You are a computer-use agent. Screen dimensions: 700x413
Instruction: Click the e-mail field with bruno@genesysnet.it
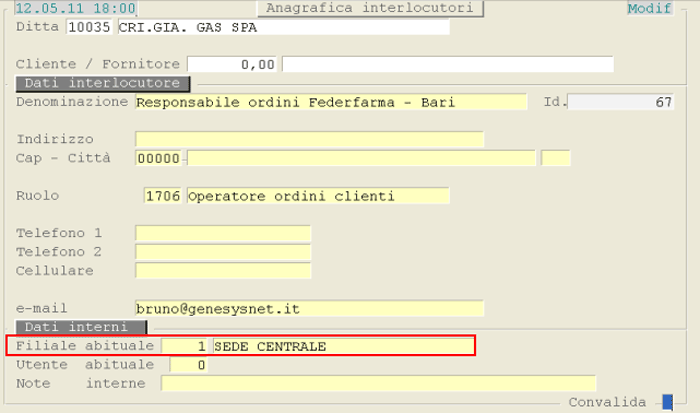[x=309, y=308]
